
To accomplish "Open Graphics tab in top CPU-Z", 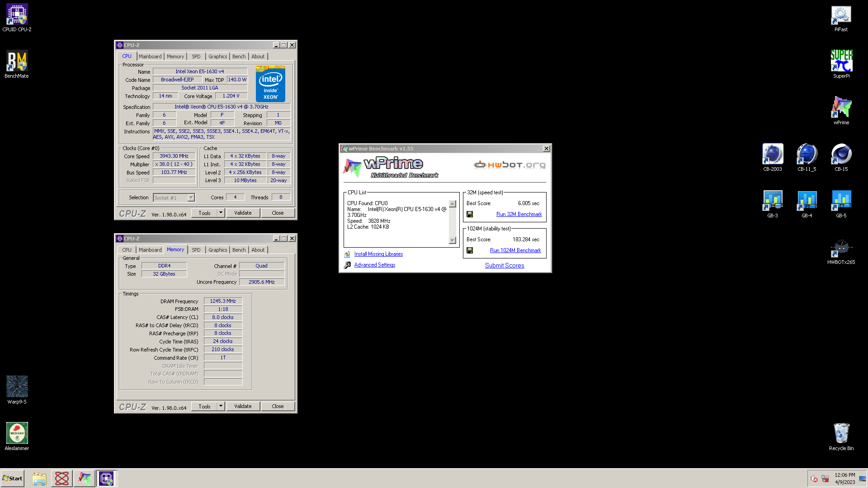I will [x=218, y=56].
